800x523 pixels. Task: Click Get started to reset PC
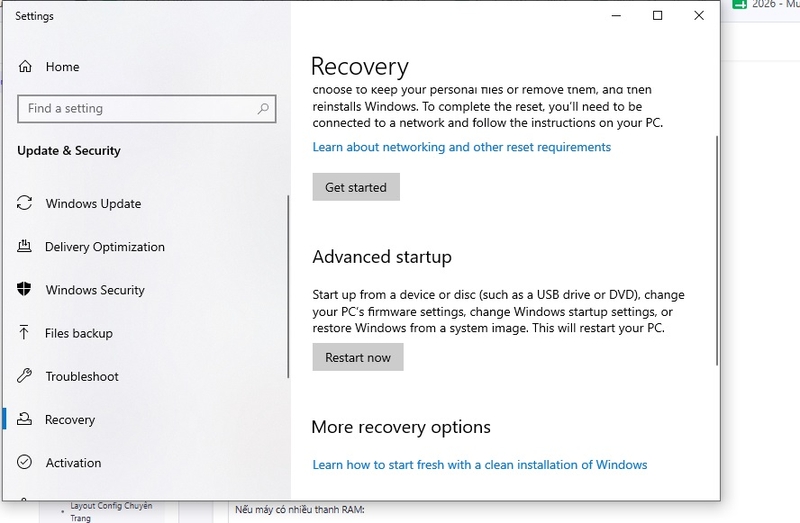(356, 187)
